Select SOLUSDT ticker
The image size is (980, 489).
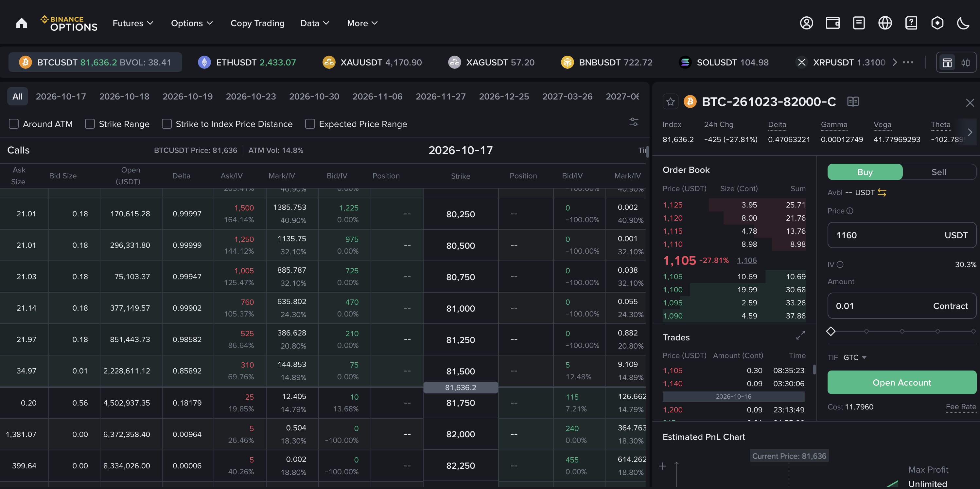click(x=724, y=62)
